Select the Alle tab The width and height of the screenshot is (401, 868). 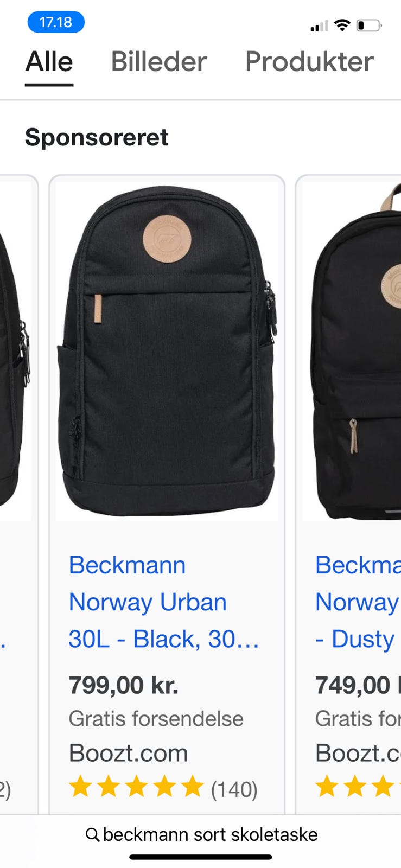click(49, 61)
